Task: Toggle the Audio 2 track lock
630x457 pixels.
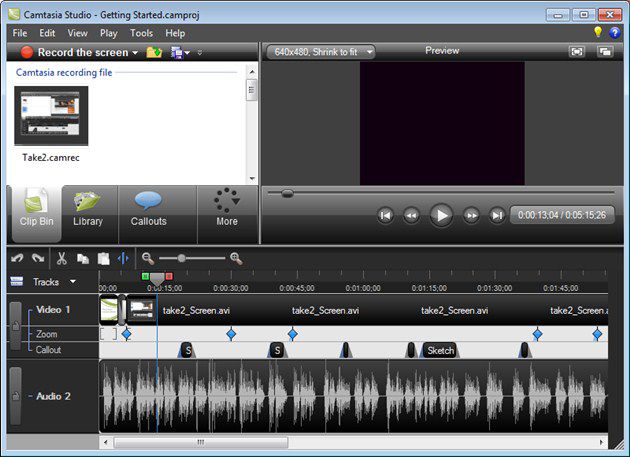Action: click(x=15, y=396)
